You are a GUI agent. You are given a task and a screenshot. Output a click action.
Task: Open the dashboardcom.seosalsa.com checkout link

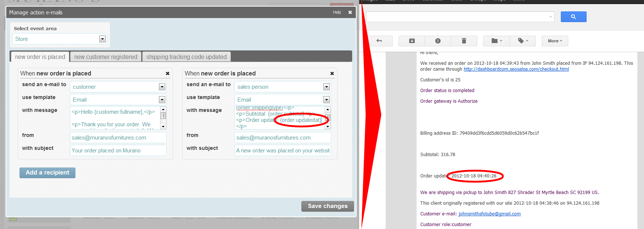tap(516, 69)
